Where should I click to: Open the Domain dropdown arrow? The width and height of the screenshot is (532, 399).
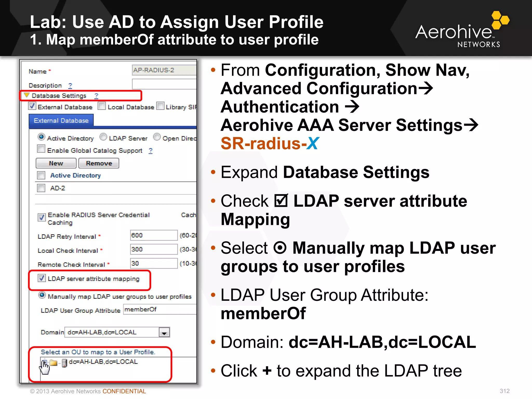pos(164,332)
